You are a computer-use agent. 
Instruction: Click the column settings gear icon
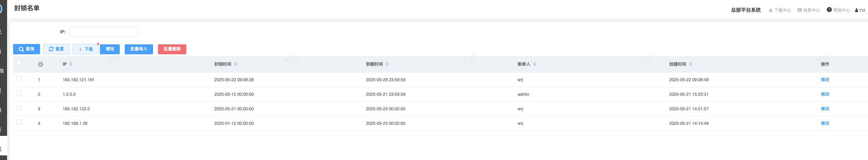(x=41, y=64)
